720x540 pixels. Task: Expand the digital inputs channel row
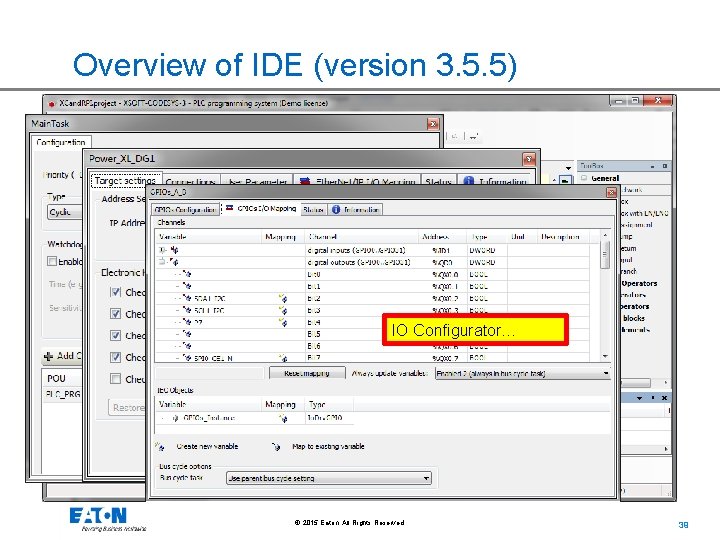click(x=162, y=250)
